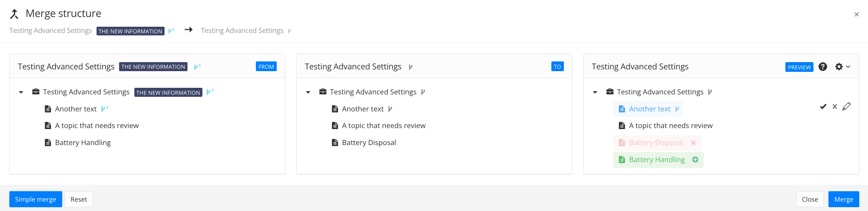Click the green plus beside Battery Handling
The height and width of the screenshot is (211, 868).
(x=695, y=160)
